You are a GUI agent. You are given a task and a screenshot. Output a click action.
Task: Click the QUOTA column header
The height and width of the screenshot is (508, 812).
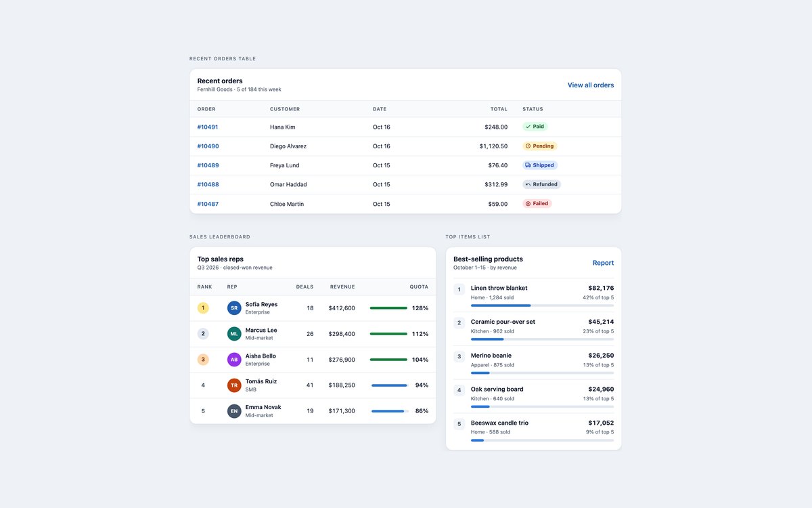coord(419,287)
